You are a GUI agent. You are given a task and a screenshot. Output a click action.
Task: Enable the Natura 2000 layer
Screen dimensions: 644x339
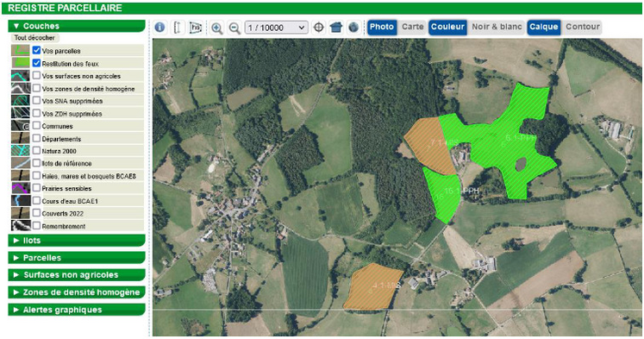click(x=36, y=150)
